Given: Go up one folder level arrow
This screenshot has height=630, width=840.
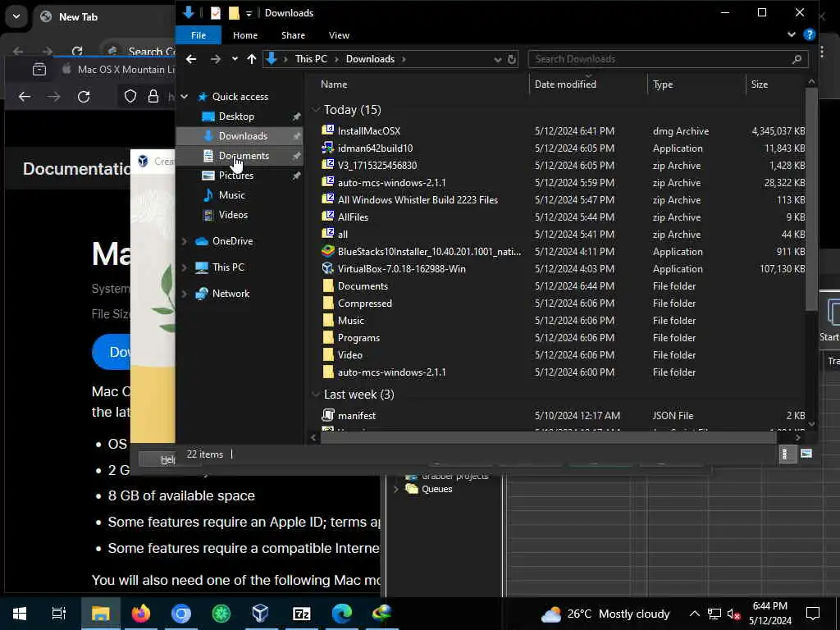Looking at the screenshot, I should (252, 59).
